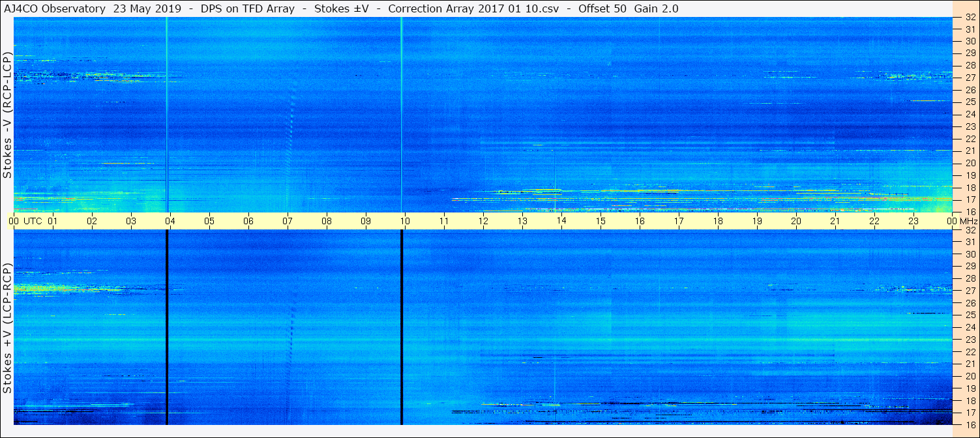Select the 20 hour tick on the time axis
The height and width of the screenshot is (438, 980).
pyautogui.click(x=796, y=221)
